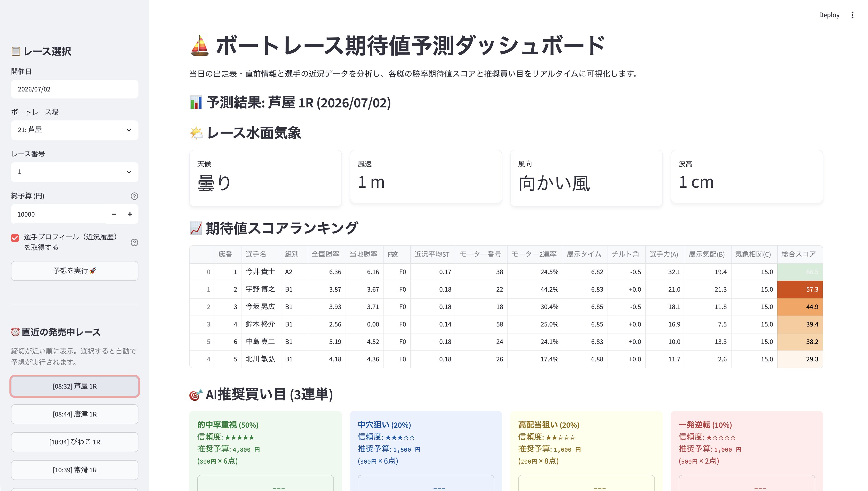Click the help icon beside 選手プロフィール checkbox
Viewport: 868px width, 491px height.
click(134, 243)
